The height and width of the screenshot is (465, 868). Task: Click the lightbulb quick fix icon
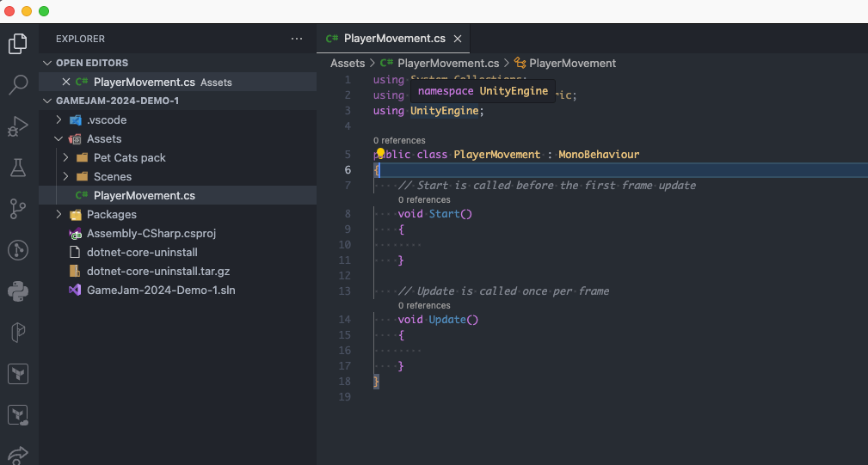[379, 155]
